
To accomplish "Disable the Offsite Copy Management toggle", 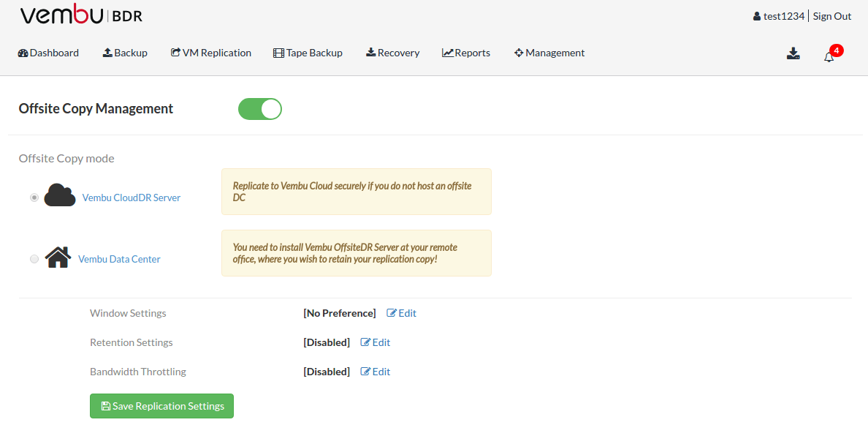I will click(260, 109).
